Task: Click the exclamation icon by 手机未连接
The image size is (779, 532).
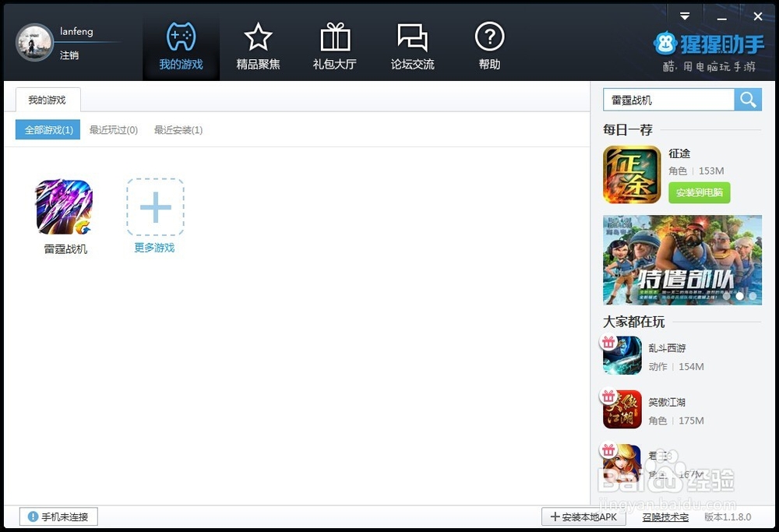Action: coord(33,516)
